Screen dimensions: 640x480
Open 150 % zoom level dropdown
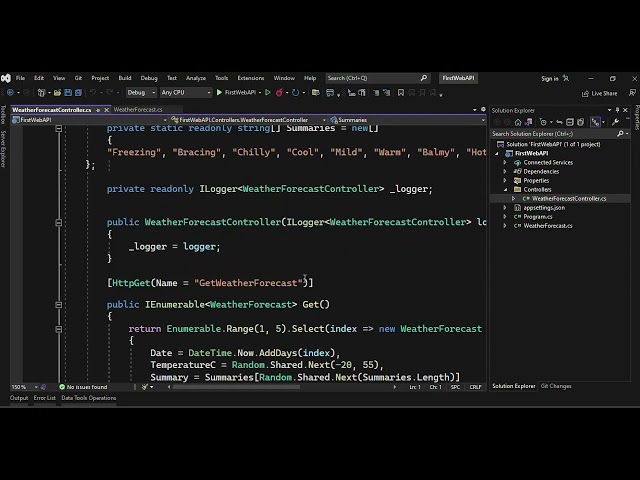[x=24, y=387]
